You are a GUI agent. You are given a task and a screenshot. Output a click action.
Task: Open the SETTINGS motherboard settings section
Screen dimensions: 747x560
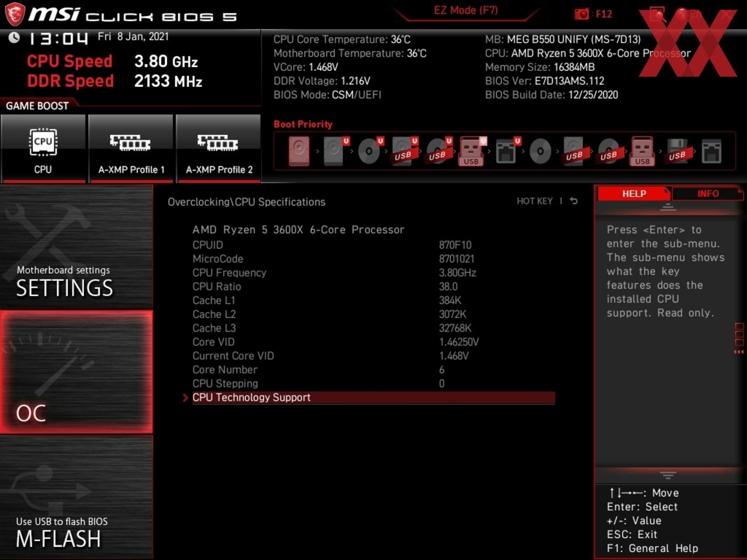[76, 248]
